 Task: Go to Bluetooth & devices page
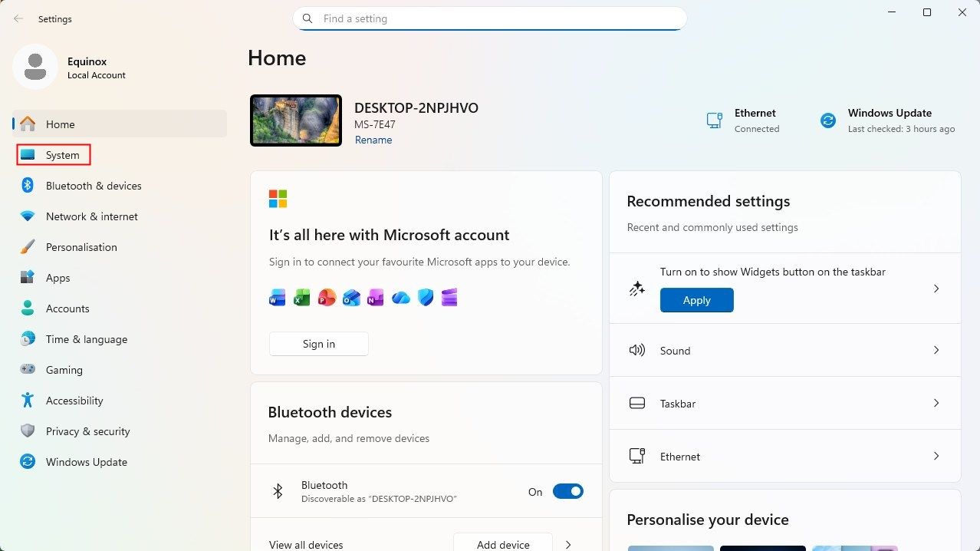coord(120,186)
